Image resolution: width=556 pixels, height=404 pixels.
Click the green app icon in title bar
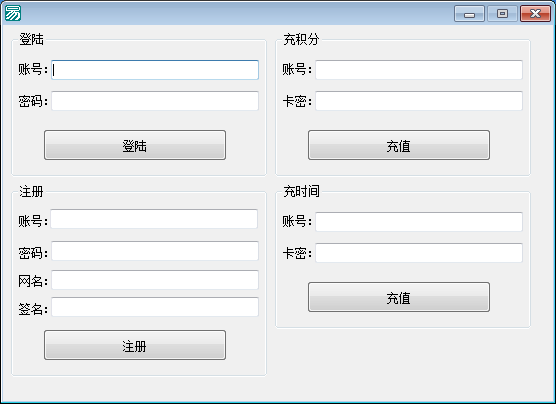coord(13,13)
